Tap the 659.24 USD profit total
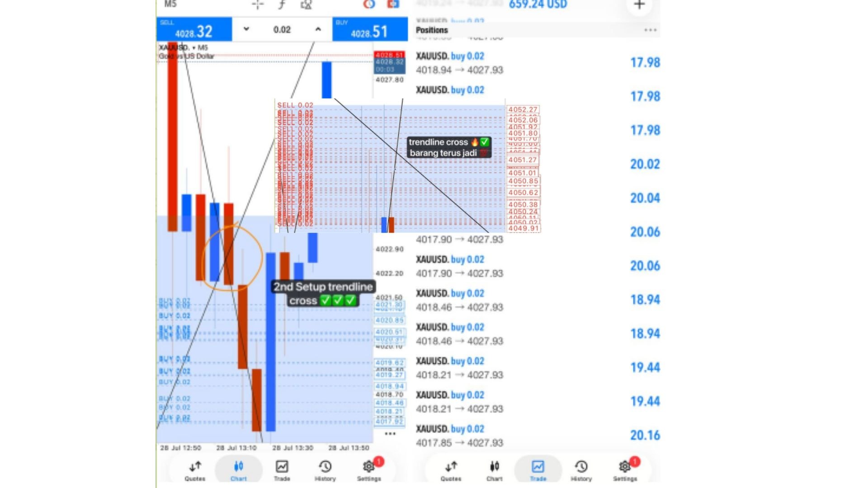Image resolution: width=868 pixels, height=488 pixels. [538, 5]
